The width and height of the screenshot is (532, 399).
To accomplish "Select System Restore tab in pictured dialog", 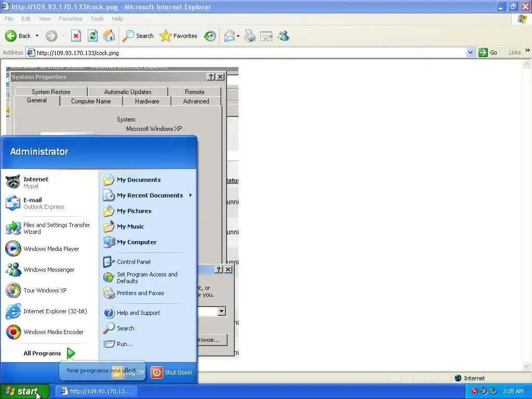I will (51, 91).
